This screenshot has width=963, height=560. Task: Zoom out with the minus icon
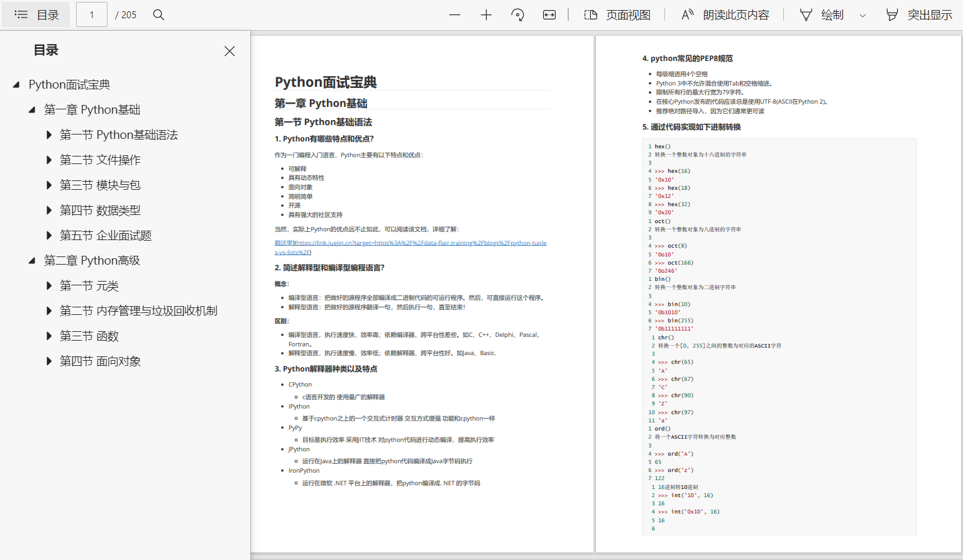454,14
